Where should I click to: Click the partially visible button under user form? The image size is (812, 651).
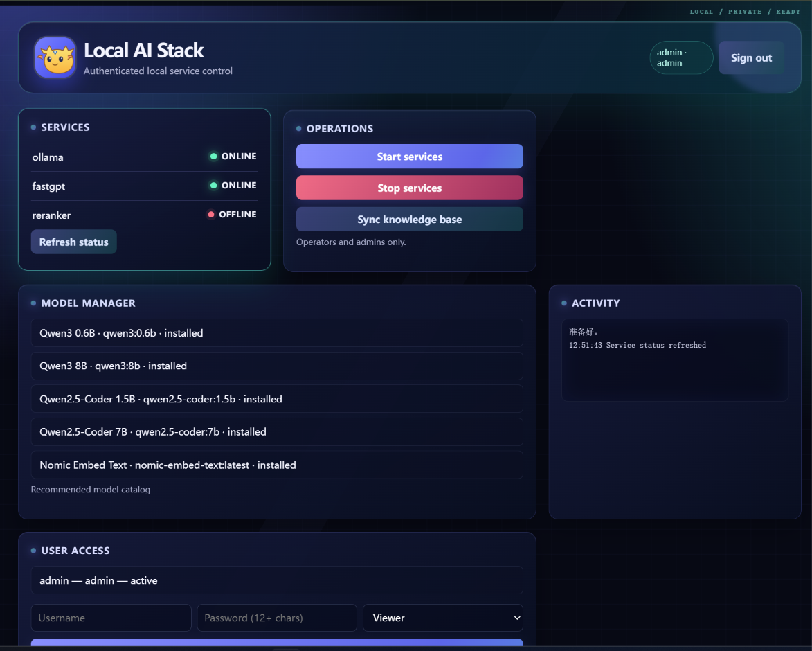coord(276,642)
